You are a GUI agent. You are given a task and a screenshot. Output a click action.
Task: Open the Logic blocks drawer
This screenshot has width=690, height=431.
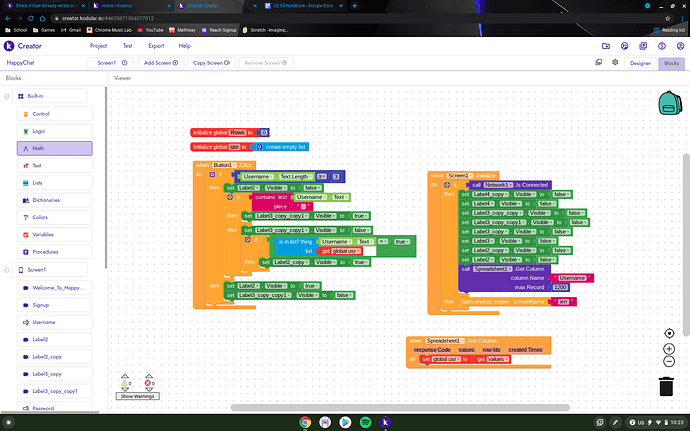click(55, 131)
